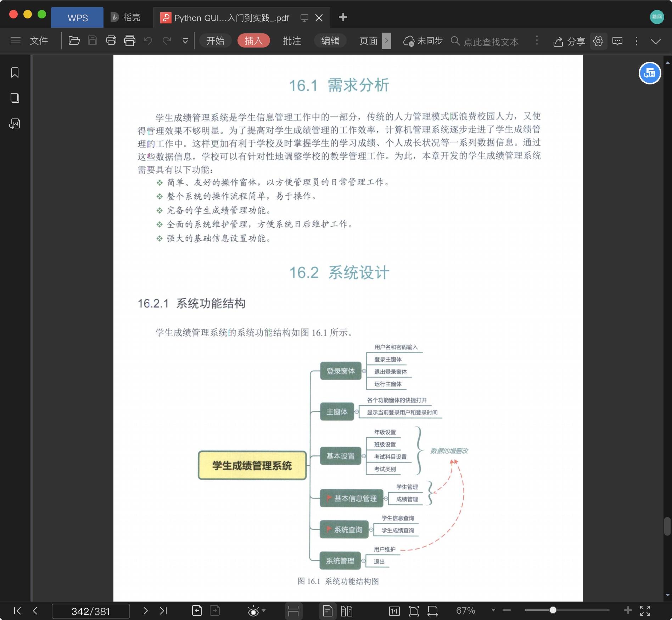Click the page number field 342/381
The height and width of the screenshot is (620, 672).
pyautogui.click(x=91, y=611)
